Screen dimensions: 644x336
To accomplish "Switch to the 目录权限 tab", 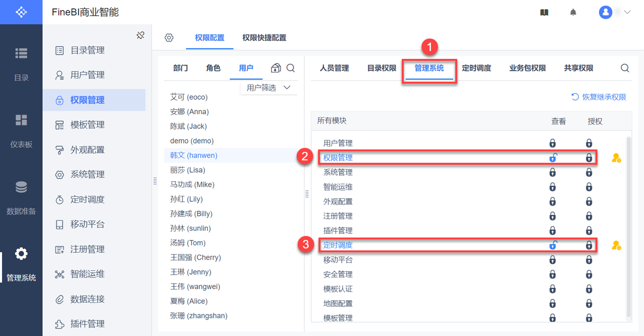I will pos(381,68).
